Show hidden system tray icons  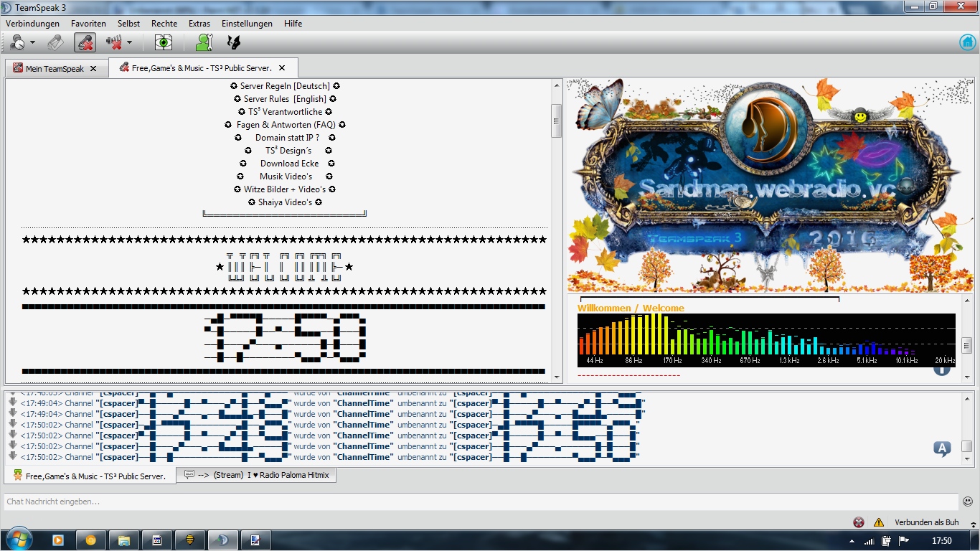852,541
